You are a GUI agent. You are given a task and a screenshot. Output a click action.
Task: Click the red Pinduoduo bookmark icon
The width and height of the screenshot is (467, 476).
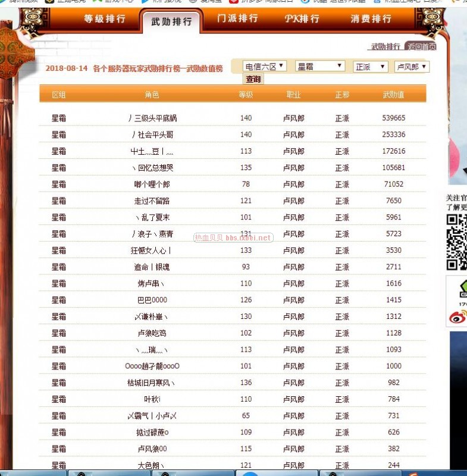pos(234,1)
